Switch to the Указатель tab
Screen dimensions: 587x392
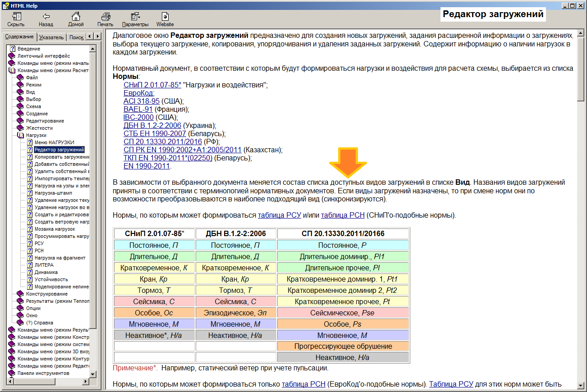click(51, 37)
